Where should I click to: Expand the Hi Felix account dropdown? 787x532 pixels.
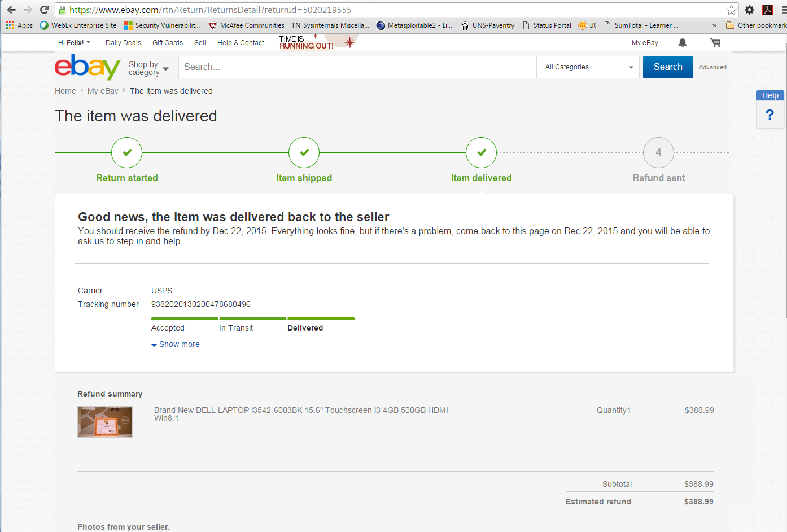[74, 43]
